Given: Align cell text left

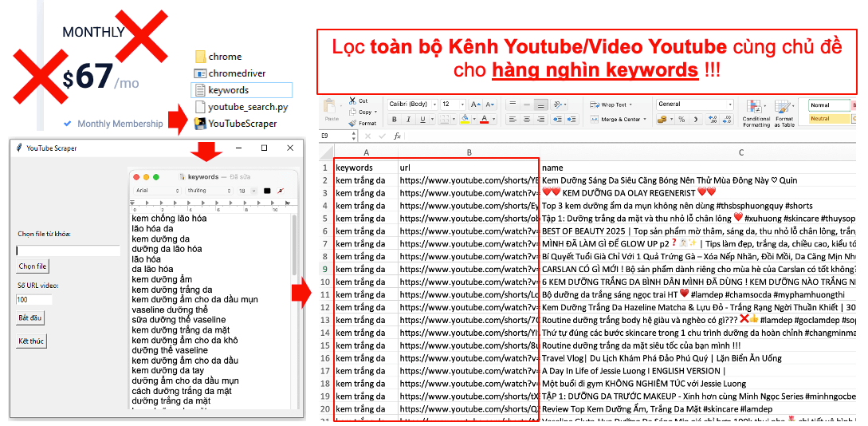Looking at the screenshot, I should [512, 119].
